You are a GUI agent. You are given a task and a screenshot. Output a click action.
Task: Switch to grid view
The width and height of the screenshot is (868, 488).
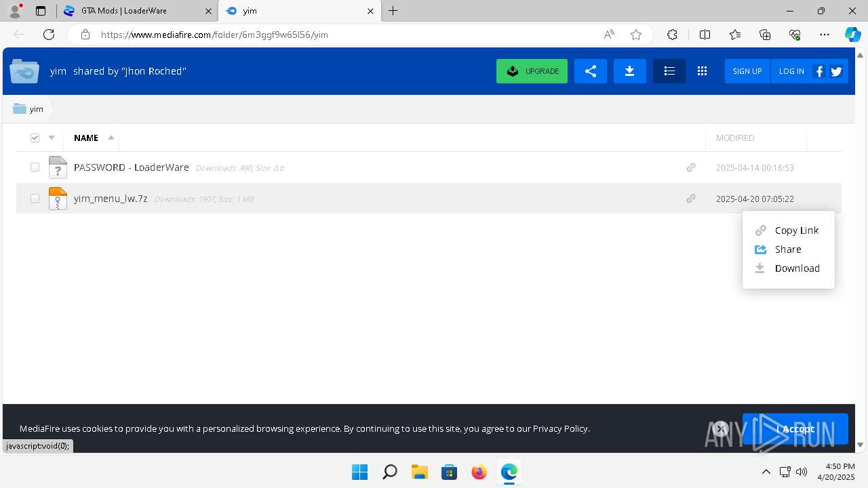point(702,71)
